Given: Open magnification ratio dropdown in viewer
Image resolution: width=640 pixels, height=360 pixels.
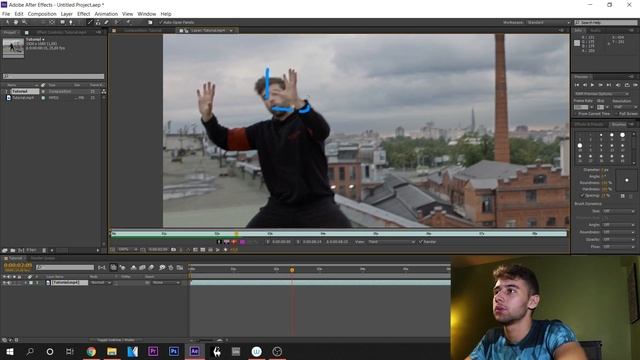Looking at the screenshot, I should coord(128,249).
